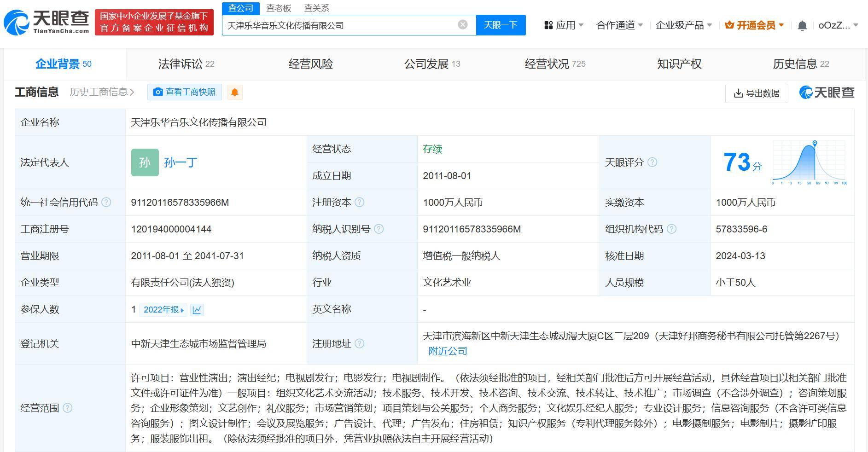Expand the 合作通道 dropdown
This screenshot has height=452, width=868.
(x=617, y=25)
